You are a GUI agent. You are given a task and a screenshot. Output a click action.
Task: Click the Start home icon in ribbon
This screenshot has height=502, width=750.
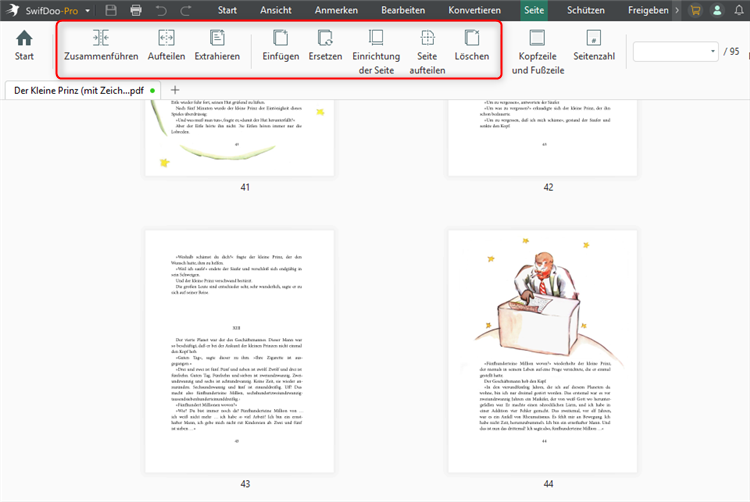coord(24,46)
